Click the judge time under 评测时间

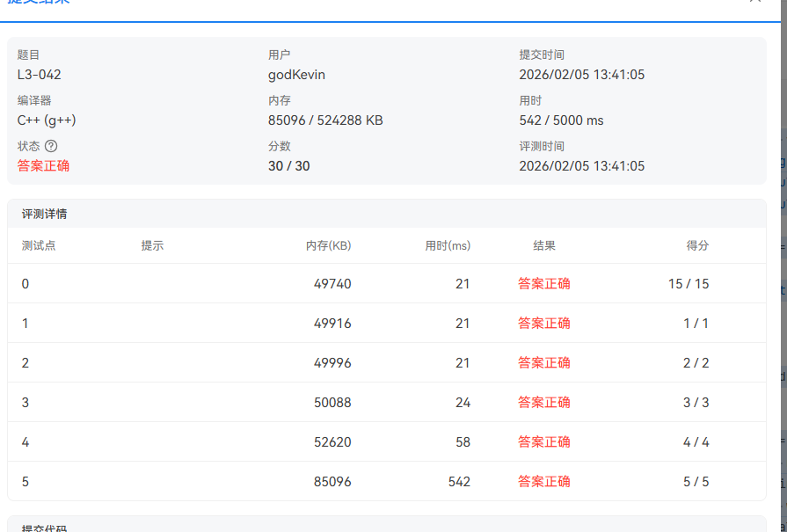click(x=582, y=166)
